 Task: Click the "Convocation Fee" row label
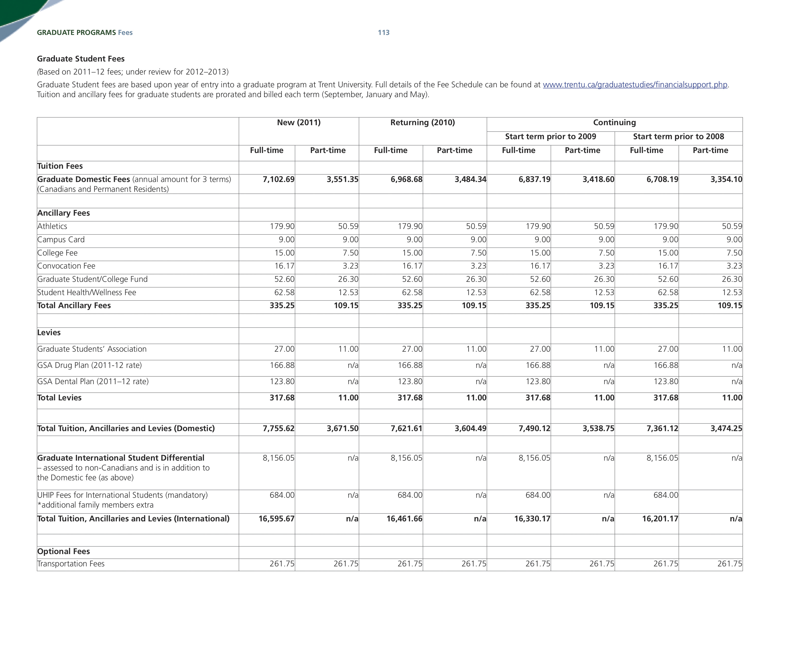tap(66, 266)
